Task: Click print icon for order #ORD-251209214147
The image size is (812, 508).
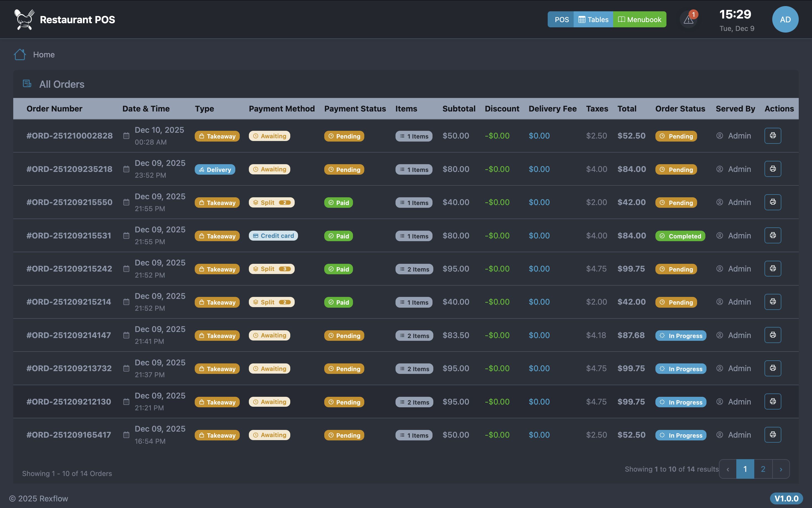Action: pyautogui.click(x=772, y=335)
